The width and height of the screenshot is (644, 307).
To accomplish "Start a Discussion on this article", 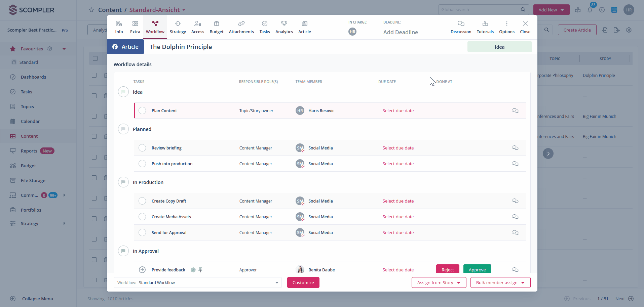I will tap(460, 27).
